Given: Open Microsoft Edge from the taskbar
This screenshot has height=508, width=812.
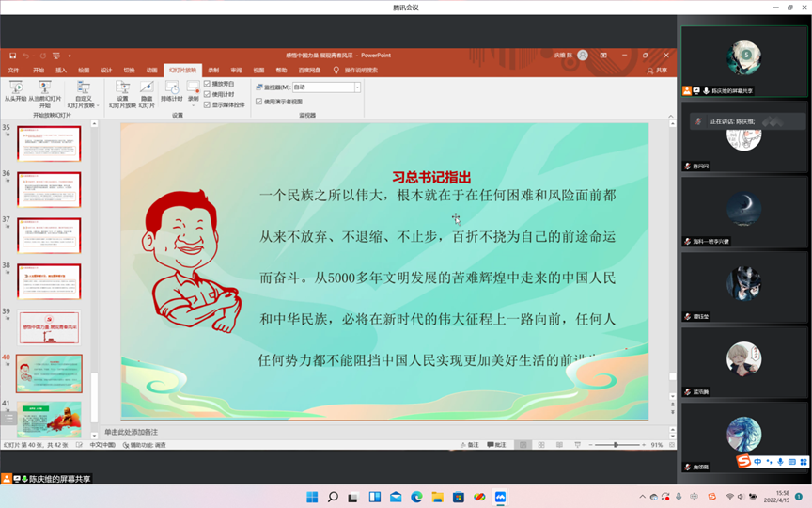Looking at the screenshot, I should (416, 497).
